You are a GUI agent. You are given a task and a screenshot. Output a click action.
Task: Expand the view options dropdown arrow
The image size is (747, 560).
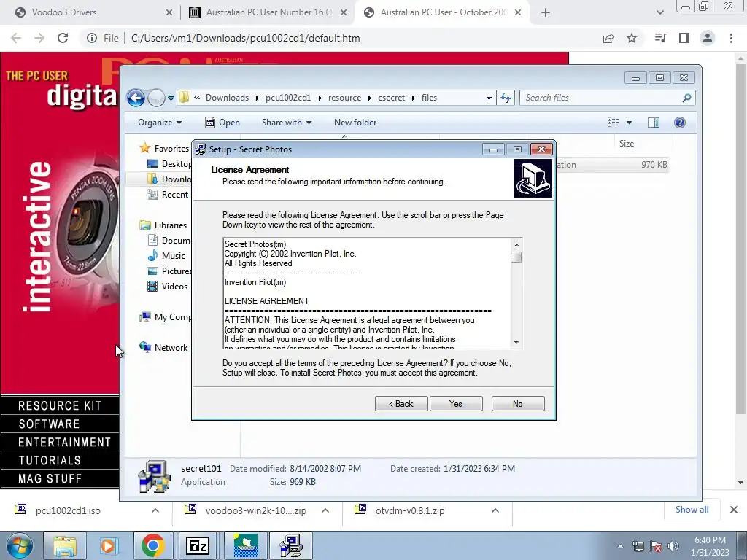click(629, 122)
